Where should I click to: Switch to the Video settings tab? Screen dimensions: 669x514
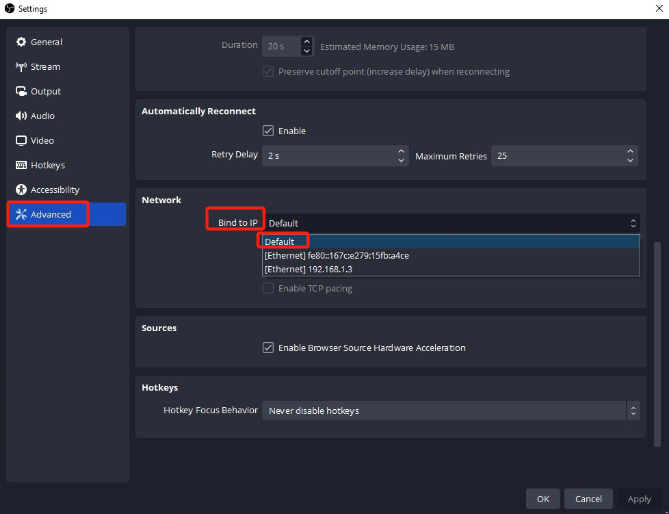point(67,140)
